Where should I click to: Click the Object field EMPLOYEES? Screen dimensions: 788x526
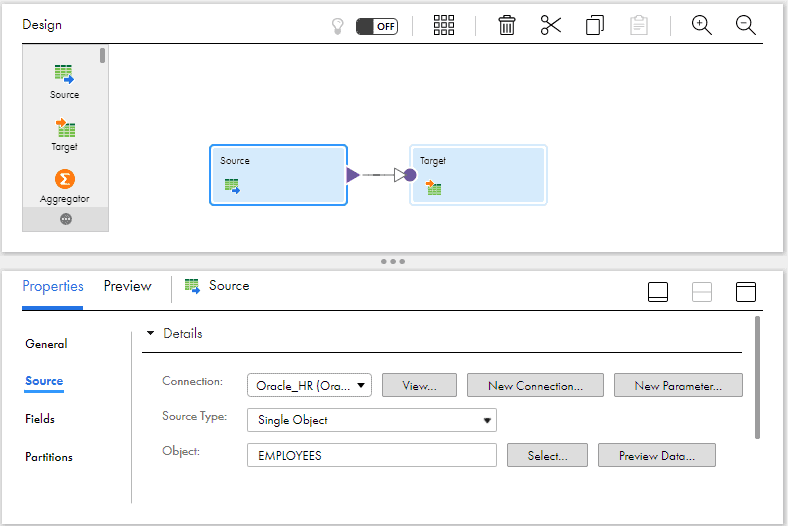click(x=372, y=455)
